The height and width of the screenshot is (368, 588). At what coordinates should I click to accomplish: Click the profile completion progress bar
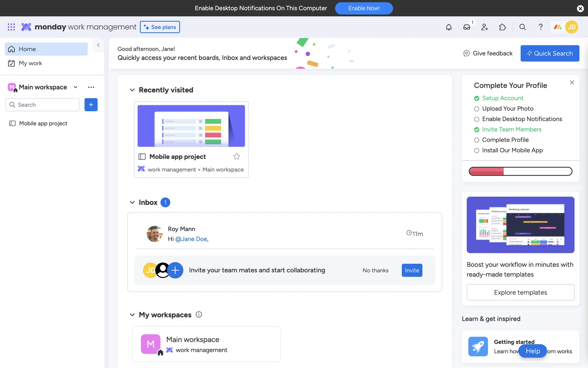pos(520,171)
